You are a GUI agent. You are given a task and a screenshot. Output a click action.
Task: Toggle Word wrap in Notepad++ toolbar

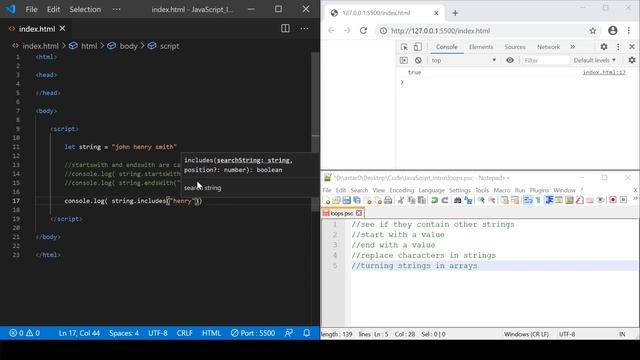coord(528,200)
